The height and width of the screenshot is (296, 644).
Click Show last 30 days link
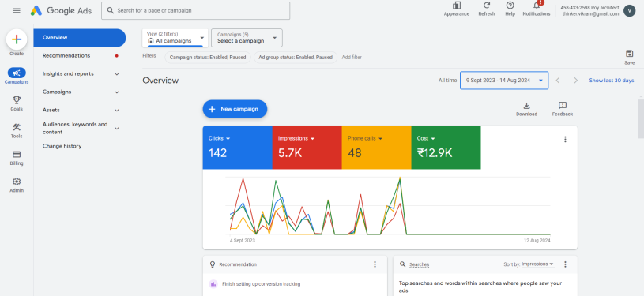(x=611, y=81)
